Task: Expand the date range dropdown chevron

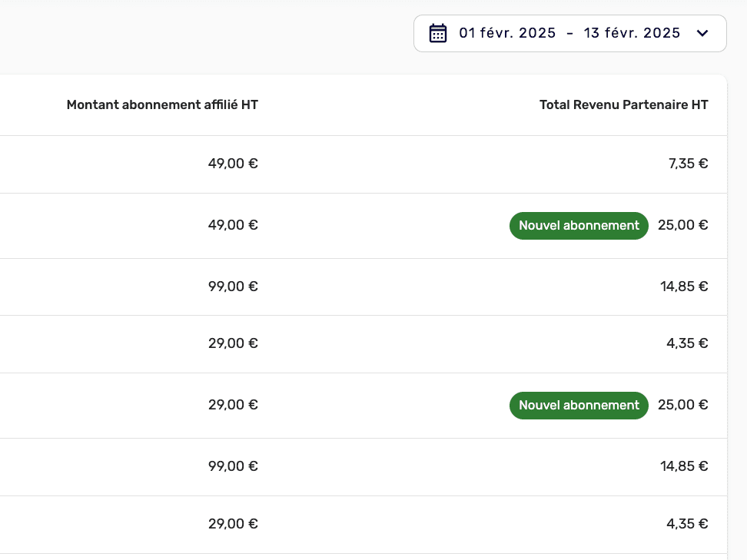Action: click(x=701, y=33)
